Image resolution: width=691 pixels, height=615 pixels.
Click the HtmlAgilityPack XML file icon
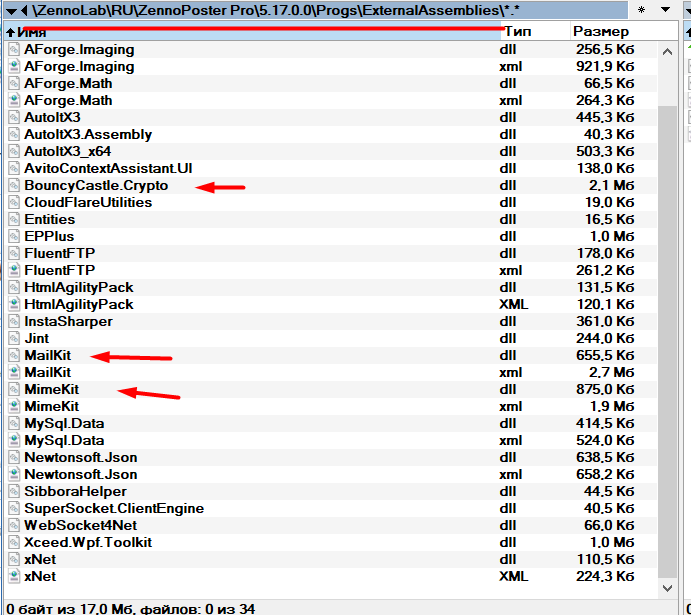[14, 304]
